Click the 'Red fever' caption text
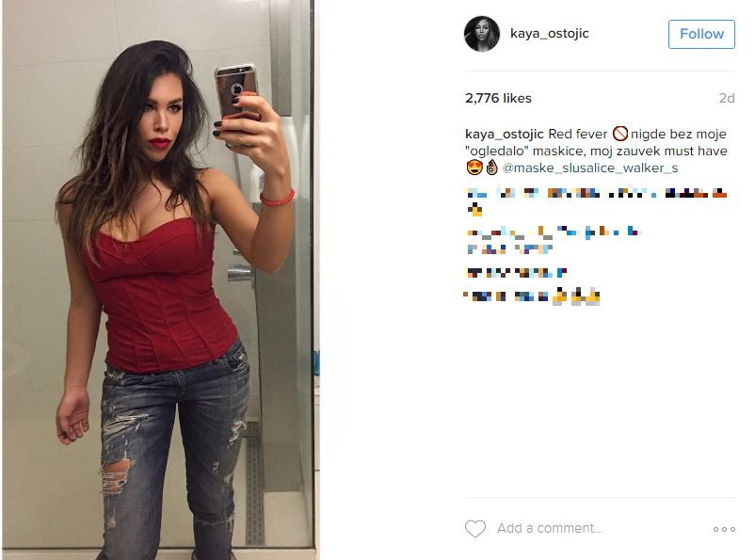Screen dimensions: 755x560 [578, 134]
